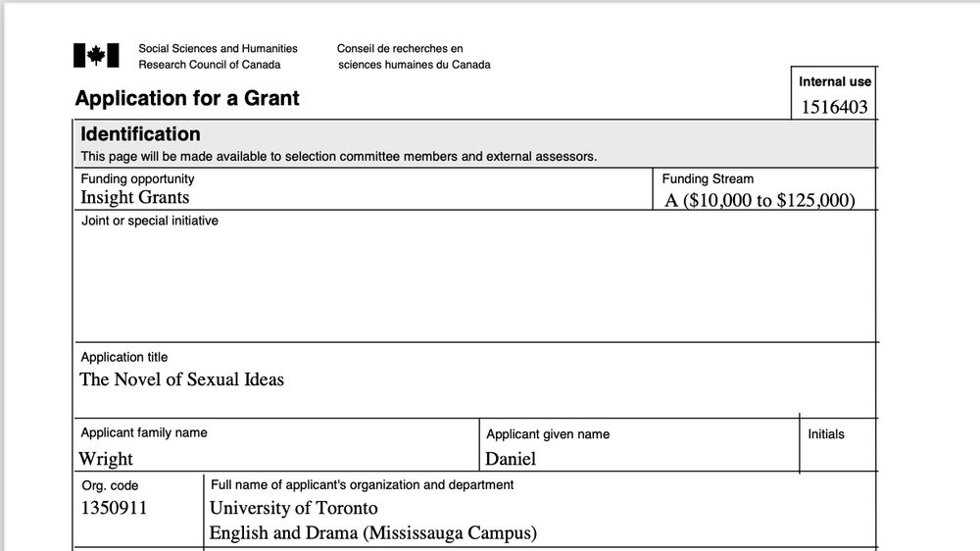This screenshot has height=551, width=980.
Task: Click the 'Identification' section heading
Action: tap(140, 134)
